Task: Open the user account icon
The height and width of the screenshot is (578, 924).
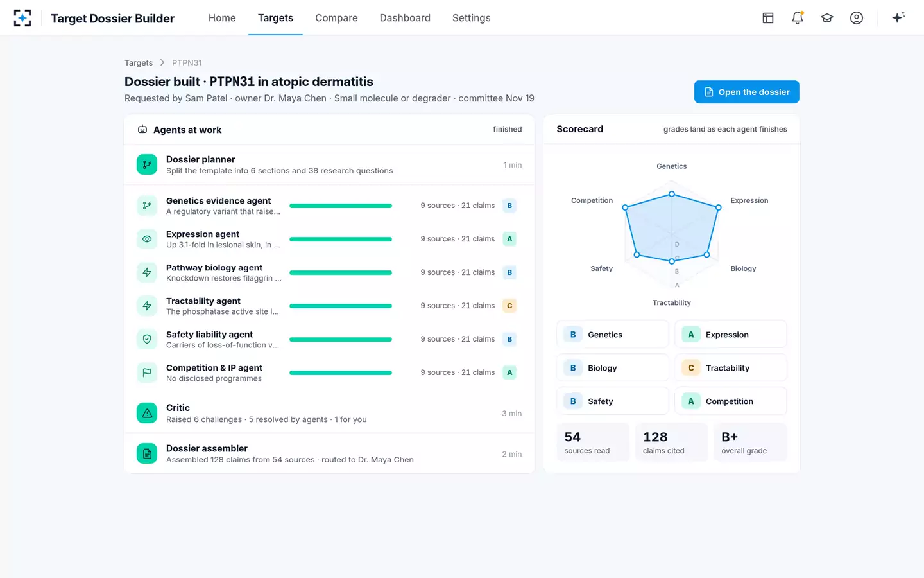Action: (857, 18)
